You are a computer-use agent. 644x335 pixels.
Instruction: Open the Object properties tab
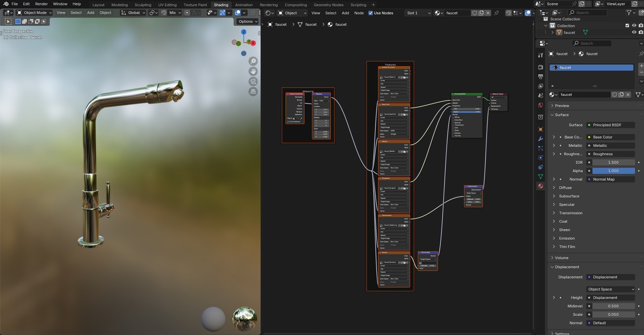coord(540,129)
